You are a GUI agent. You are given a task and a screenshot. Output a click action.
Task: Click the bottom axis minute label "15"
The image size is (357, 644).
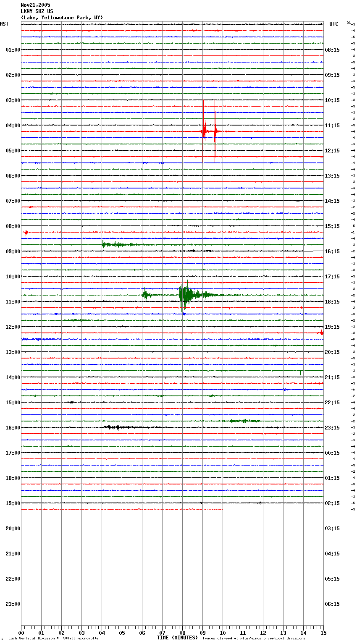click(323, 633)
